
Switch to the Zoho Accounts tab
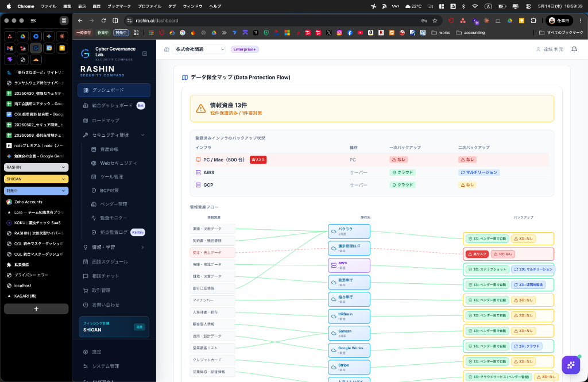[36, 202]
